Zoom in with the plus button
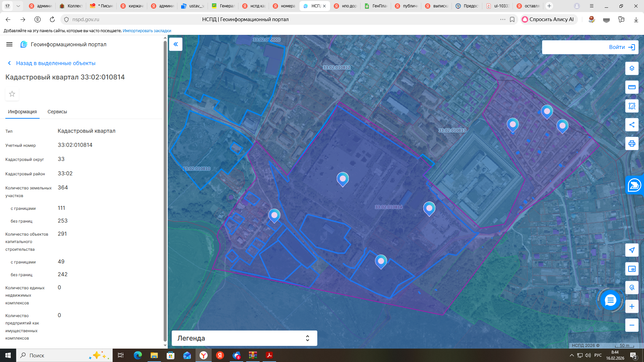This screenshot has height=362, width=644. pos(632,306)
